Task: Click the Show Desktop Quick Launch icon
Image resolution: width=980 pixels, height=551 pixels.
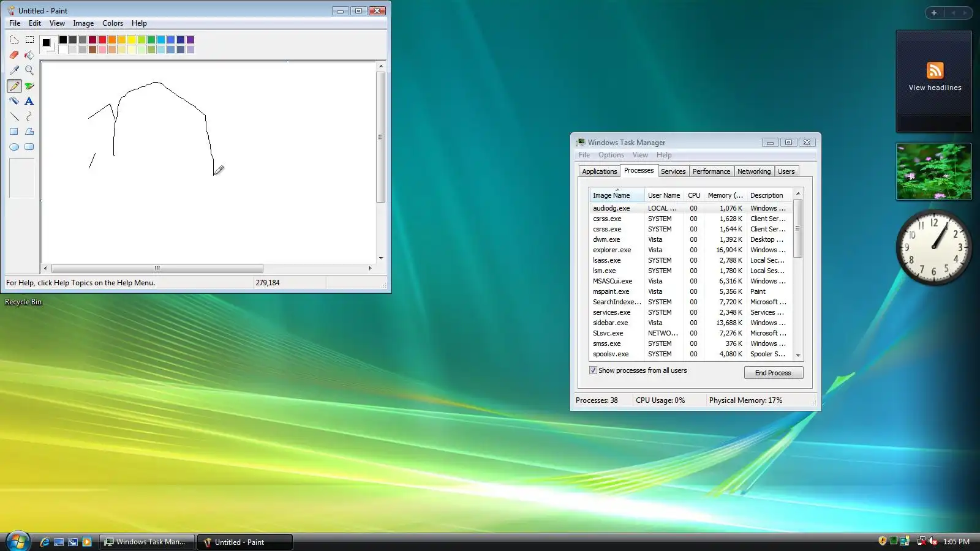Action: [x=59, y=542]
